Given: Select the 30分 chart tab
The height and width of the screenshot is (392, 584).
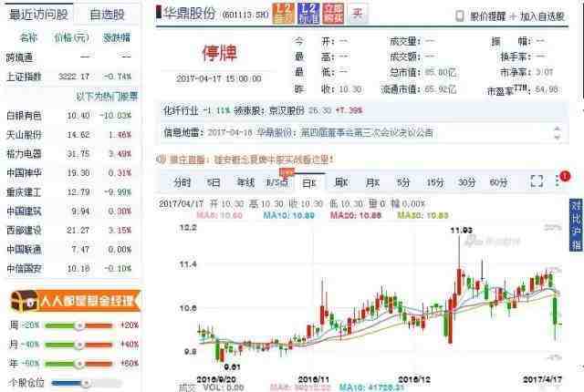Looking at the screenshot, I should click(x=466, y=182).
